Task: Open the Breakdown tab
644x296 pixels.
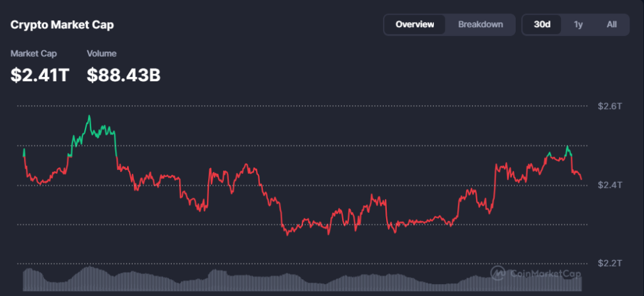Action: 480,25
